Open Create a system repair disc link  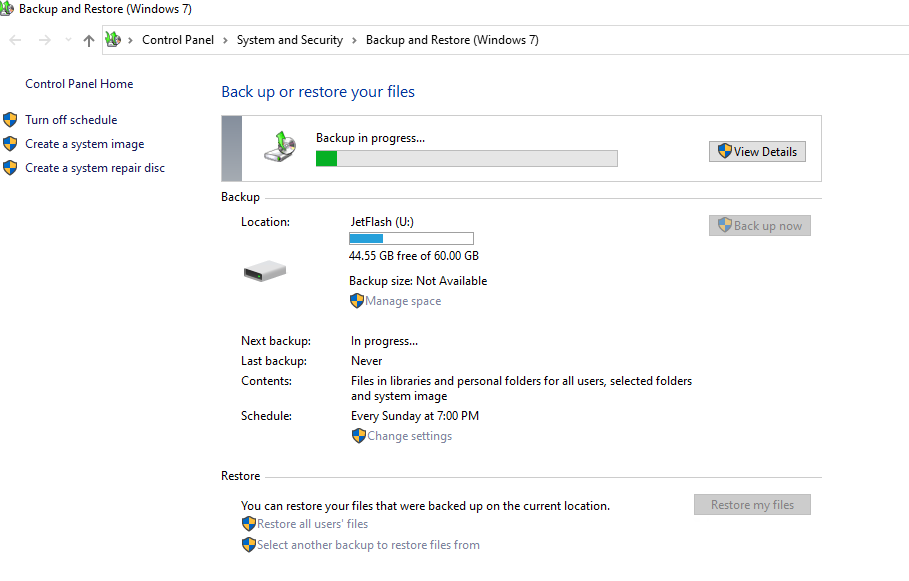pyautogui.click(x=95, y=168)
